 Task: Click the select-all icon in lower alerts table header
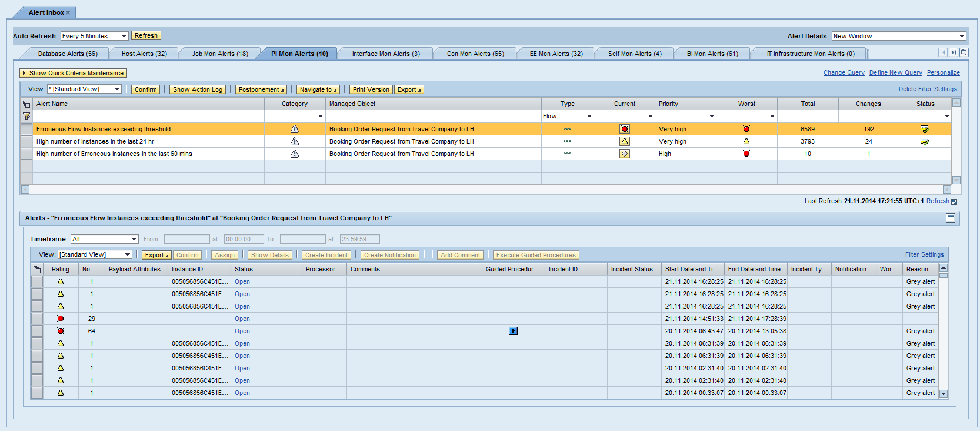37,270
